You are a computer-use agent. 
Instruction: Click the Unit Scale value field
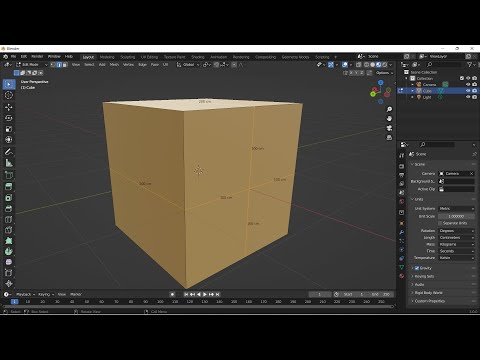(456, 216)
